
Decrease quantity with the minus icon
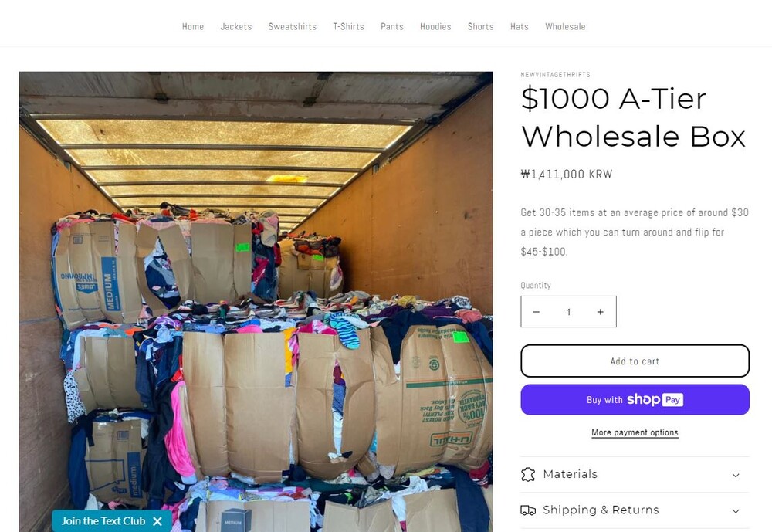tap(537, 312)
